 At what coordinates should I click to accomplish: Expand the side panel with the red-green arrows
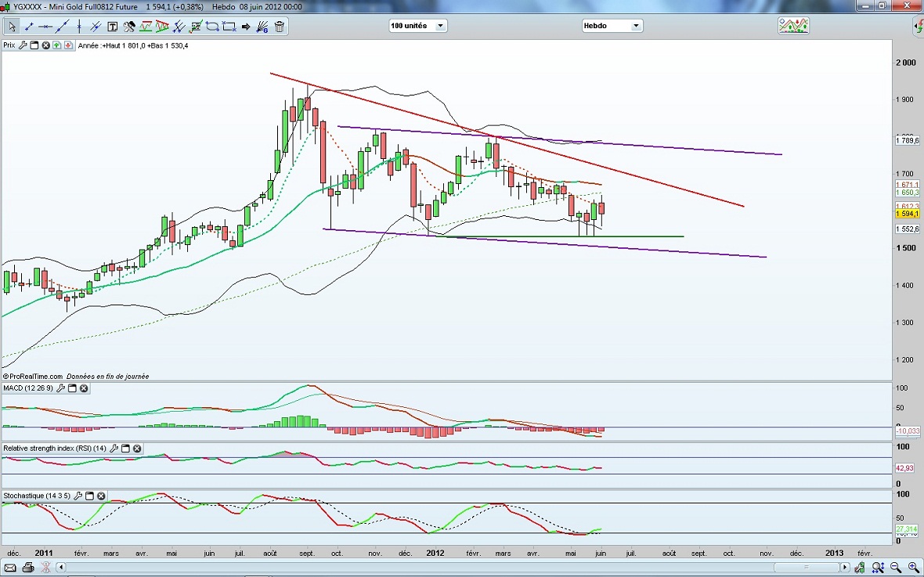pos(919,27)
